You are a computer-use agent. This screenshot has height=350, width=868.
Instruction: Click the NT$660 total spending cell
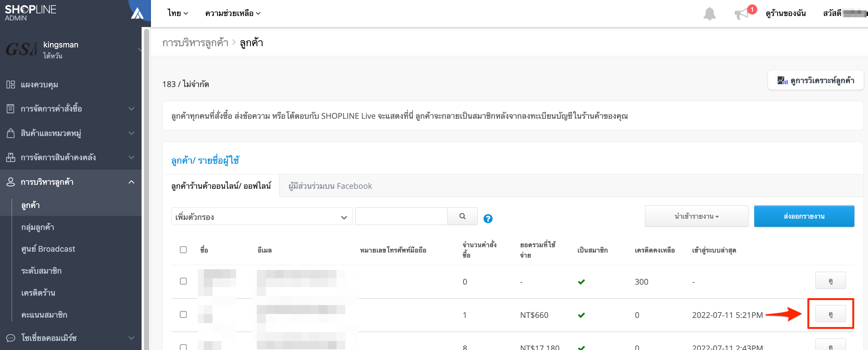tap(534, 315)
